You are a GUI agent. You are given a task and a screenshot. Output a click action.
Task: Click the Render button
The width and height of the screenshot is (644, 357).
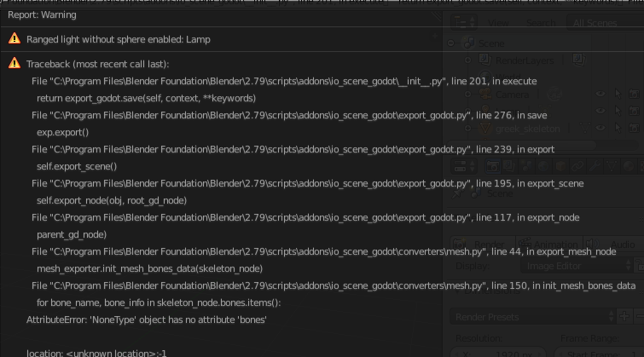pyautogui.click(x=483, y=245)
